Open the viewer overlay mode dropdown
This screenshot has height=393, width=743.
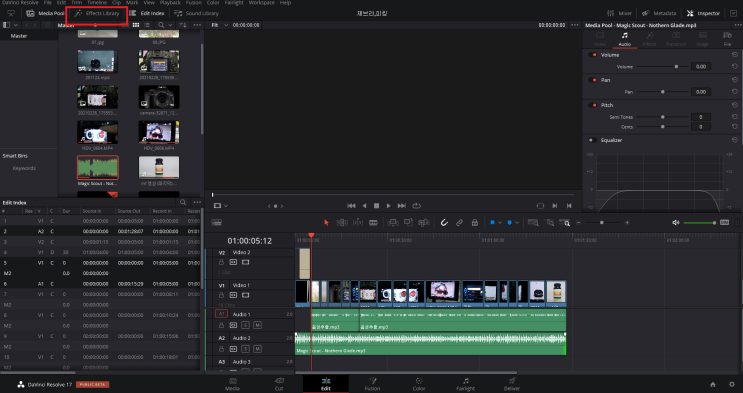(220, 206)
